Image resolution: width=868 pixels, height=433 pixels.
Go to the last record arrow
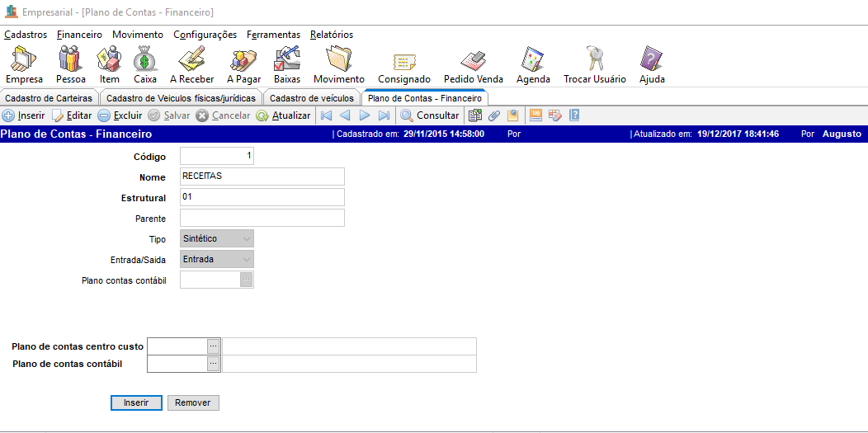(384, 115)
